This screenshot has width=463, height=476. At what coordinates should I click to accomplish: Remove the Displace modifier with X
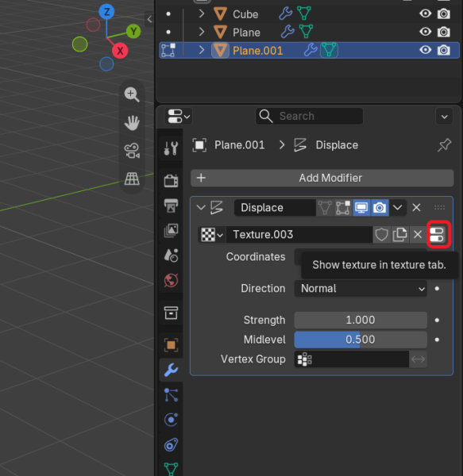coord(416,208)
